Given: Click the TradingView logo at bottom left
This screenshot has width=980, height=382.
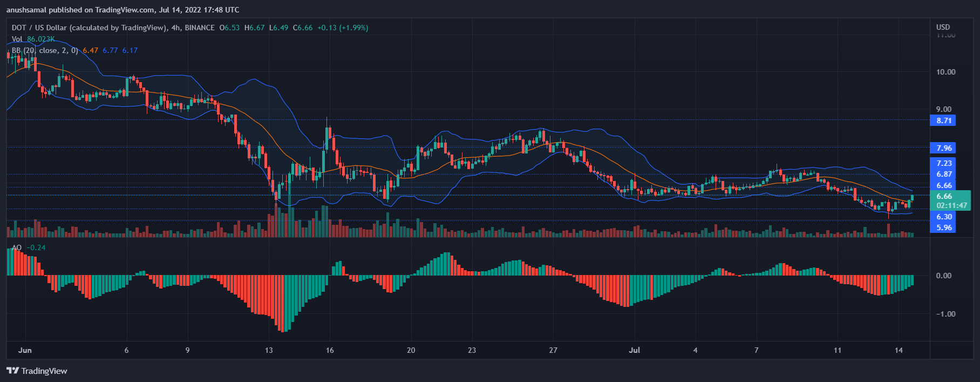Looking at the screenshot, I should 37,371.
